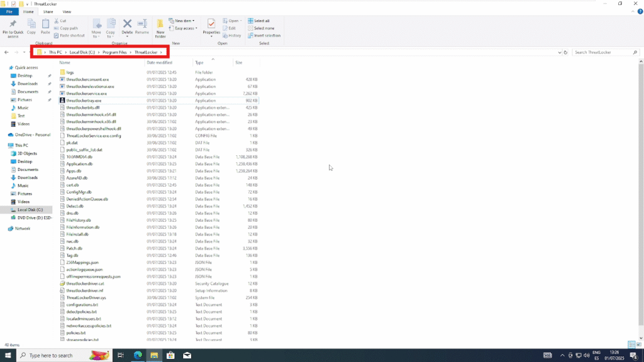Click Select none in ribbon
The height and width of the screenshot is (362, 644).
(x=261, y=28)
